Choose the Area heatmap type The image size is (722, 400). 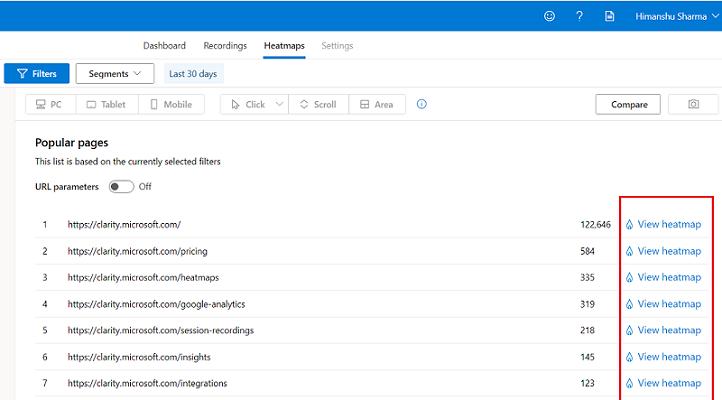(377, 104)
